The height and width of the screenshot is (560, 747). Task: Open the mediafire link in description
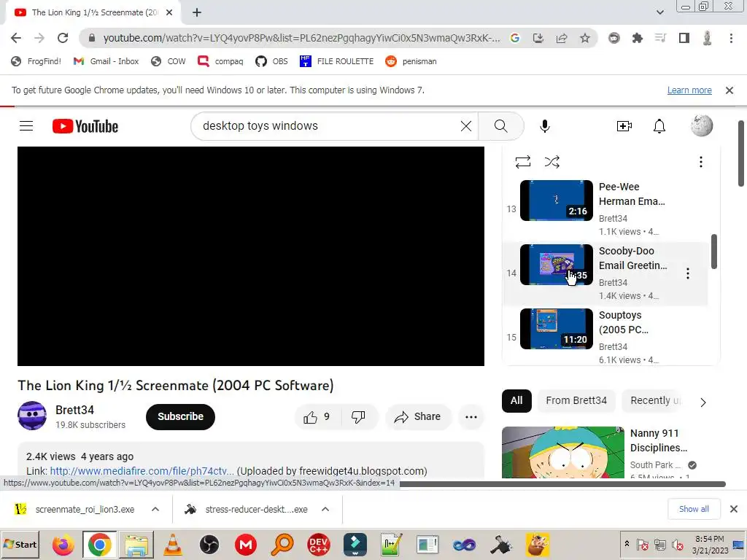[x=142, y=471]
